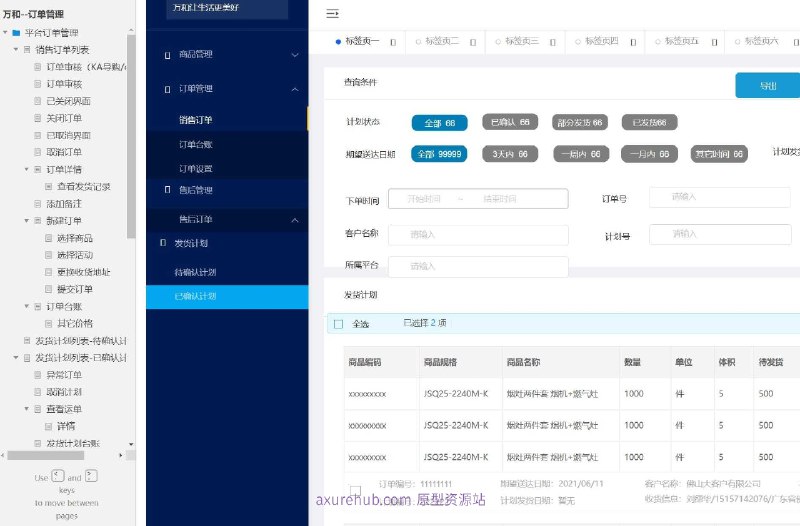This screenshot has width=800, height=526.
Task: Collapse the 销售订单列表 tree arrow
Action: (16, 49)
